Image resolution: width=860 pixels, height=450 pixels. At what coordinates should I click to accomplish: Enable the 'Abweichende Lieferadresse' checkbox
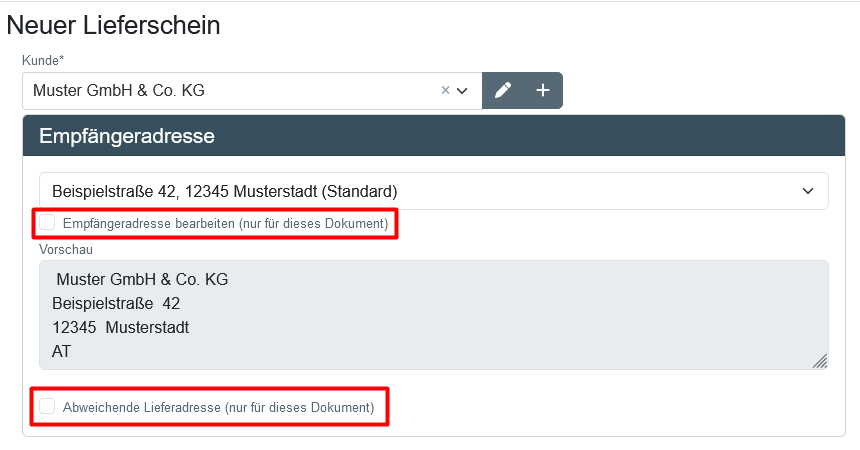point(47,407)
